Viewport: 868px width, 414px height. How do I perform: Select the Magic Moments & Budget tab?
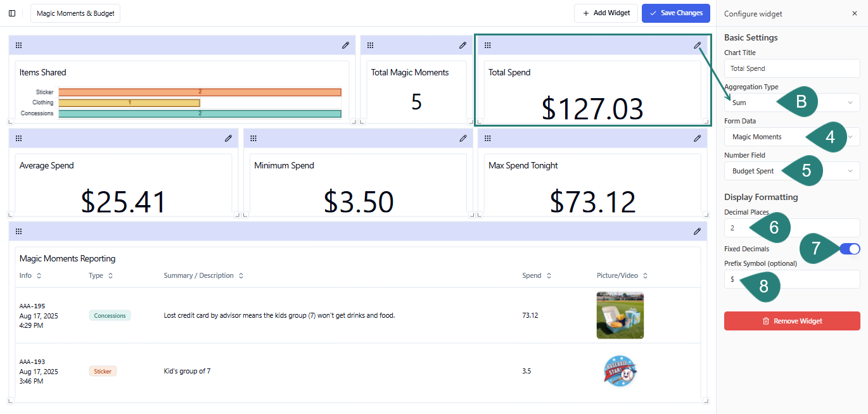(75, 13)
